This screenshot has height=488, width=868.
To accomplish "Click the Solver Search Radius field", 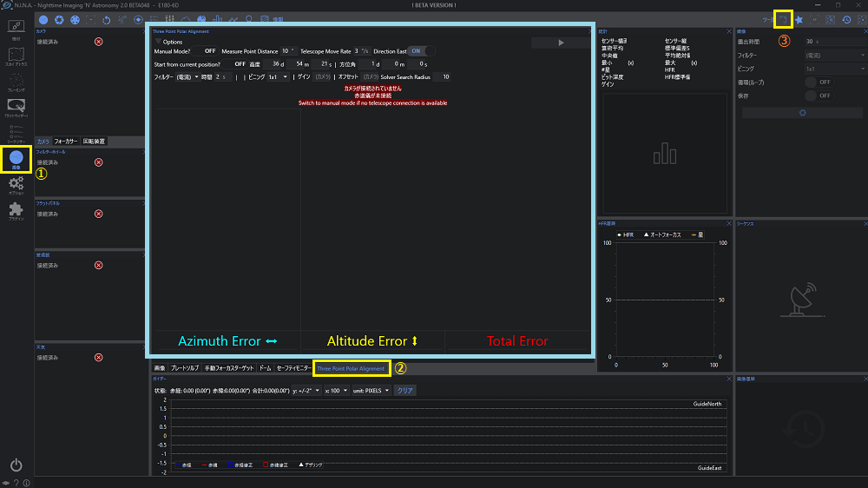I will [x=441, y=77].
